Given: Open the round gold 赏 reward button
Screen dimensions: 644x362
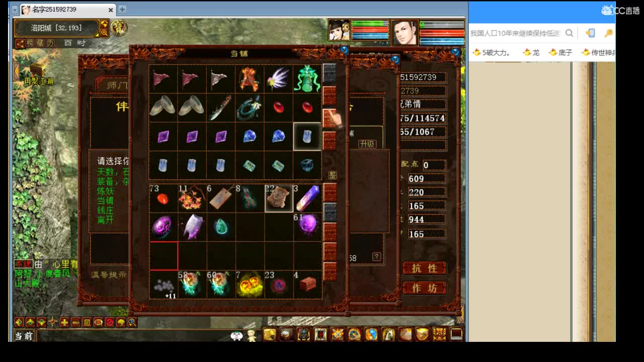Looking at the screenshot, I should click(x=119, y=28).
